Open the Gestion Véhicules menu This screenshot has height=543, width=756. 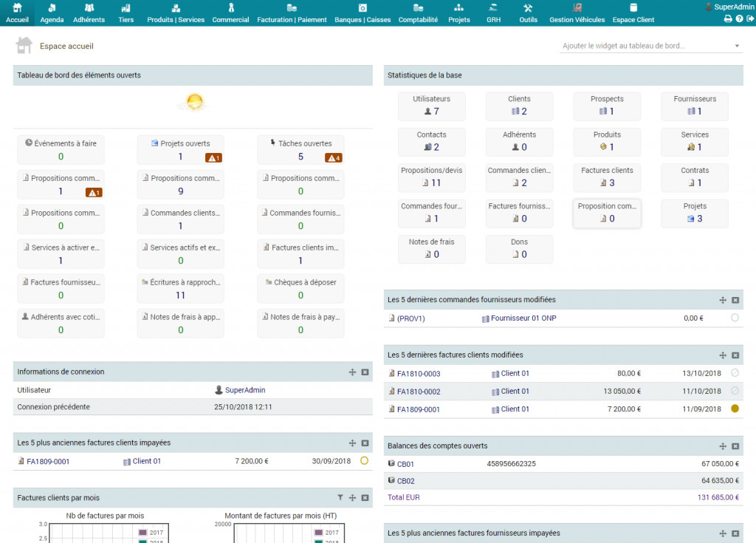pos(577,13)
